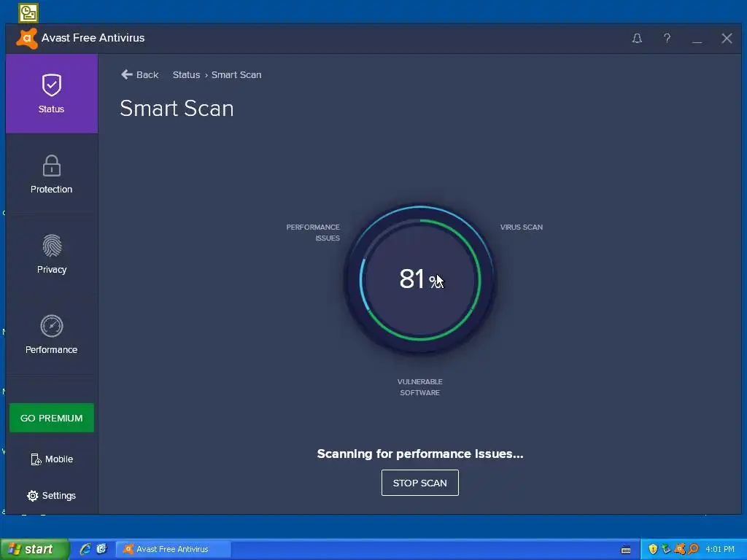
Task: Click the VIRUS SCAN label
Action: 521,227
